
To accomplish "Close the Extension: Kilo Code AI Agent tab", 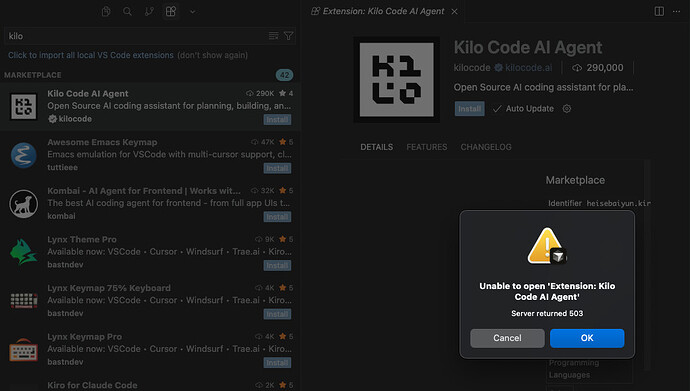I will (455, 11).
